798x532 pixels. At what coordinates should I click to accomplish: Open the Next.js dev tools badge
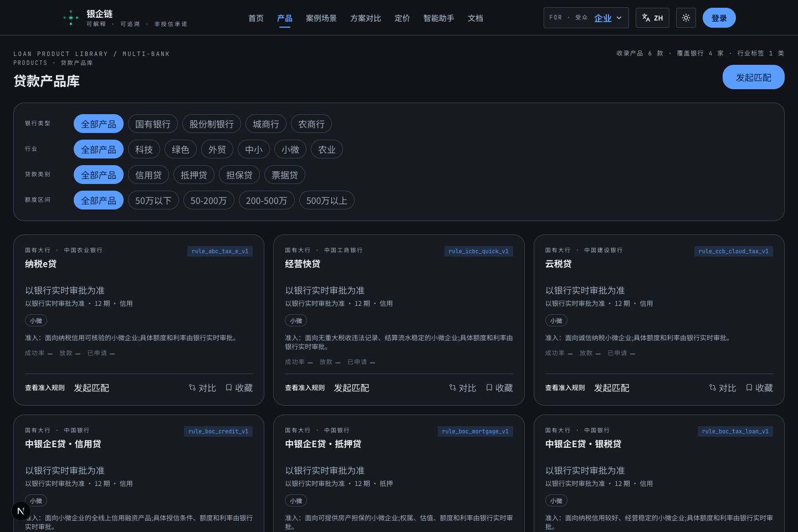[21, 511]
